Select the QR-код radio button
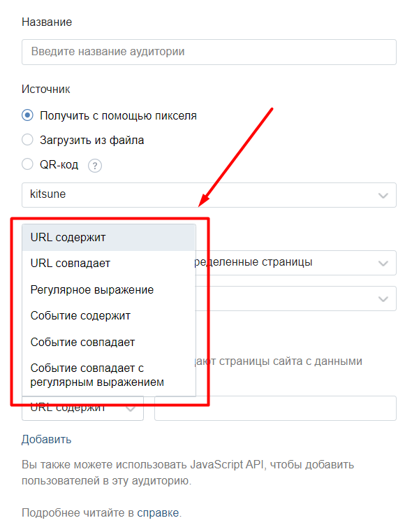Screen dimensions: 412x532 pos(27,164)
